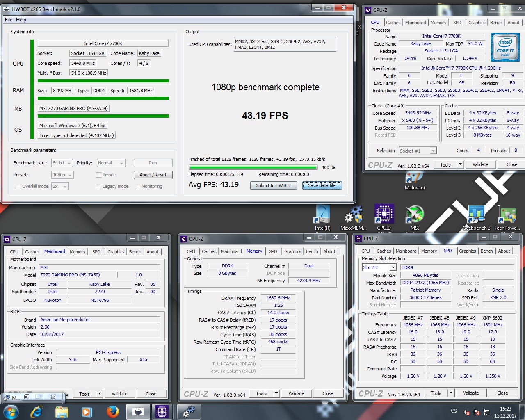Viewport: 525px width, 420px height.
Task: Click the network icon in the system tray
Action: click(487, 412)
